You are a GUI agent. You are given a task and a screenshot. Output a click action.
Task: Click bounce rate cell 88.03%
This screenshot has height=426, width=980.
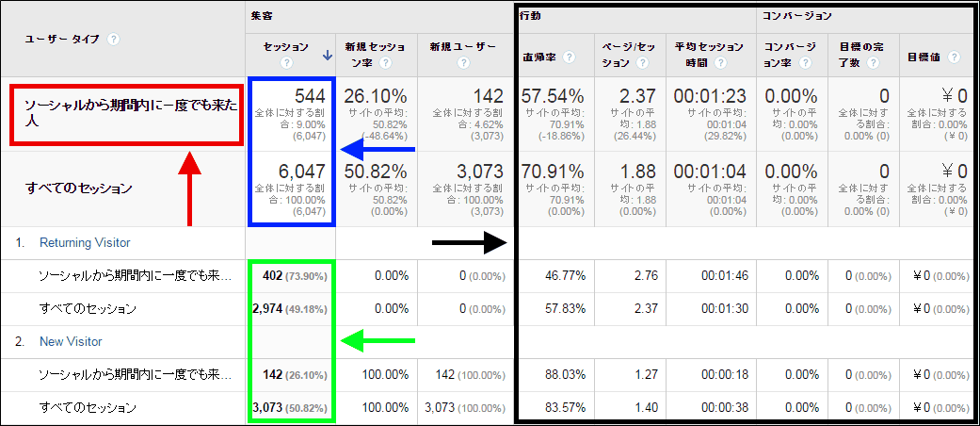566,375
